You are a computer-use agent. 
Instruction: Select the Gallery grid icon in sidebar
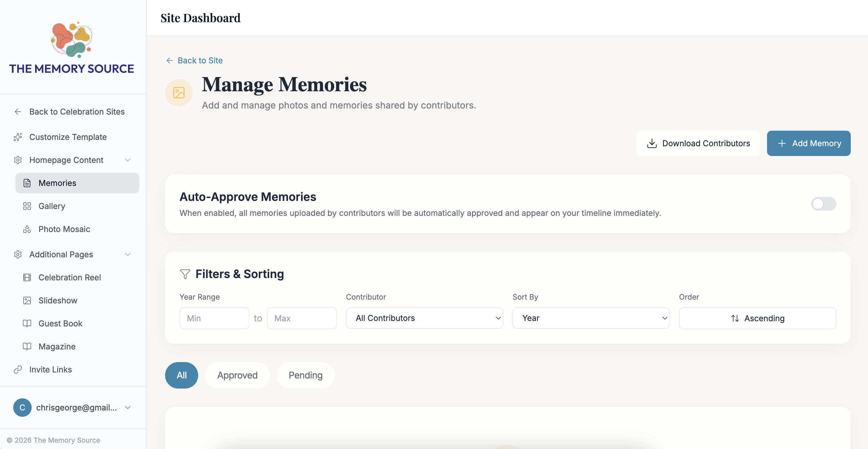tap(27, 206)
